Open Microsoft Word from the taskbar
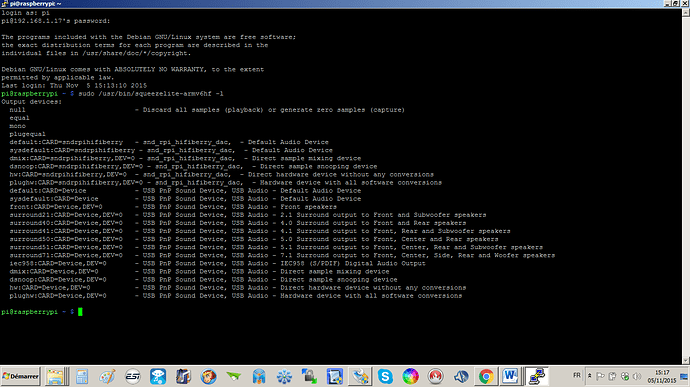 [x=510, y=376]
